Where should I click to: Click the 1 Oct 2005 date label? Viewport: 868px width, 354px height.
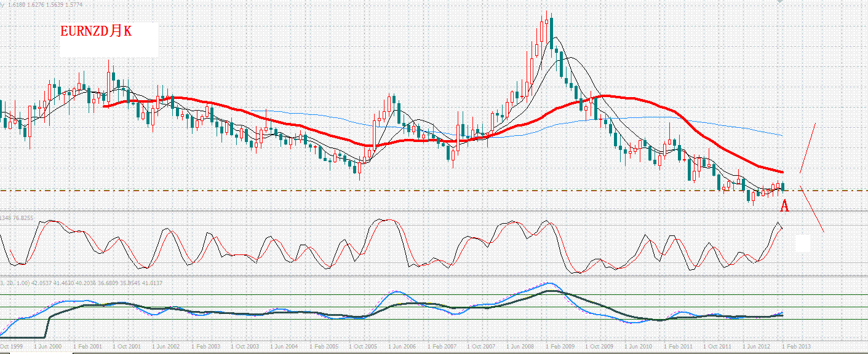click(x=363, y=347)
